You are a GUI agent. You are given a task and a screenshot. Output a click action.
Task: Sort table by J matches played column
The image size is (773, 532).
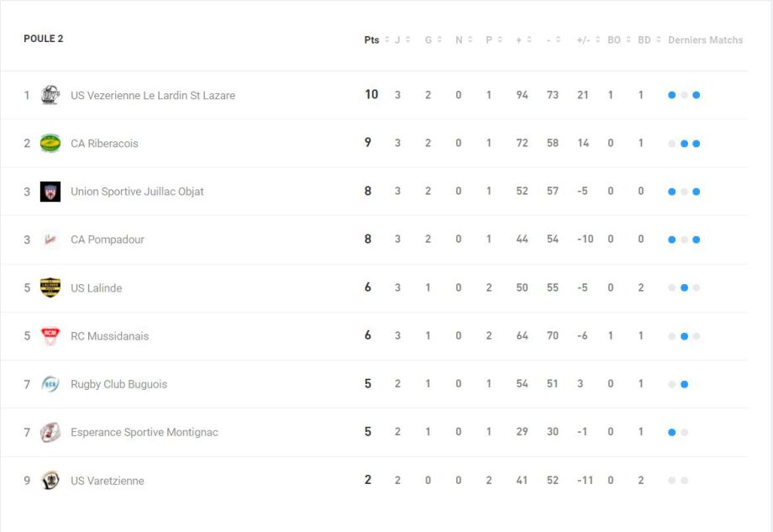click(397, 40)
